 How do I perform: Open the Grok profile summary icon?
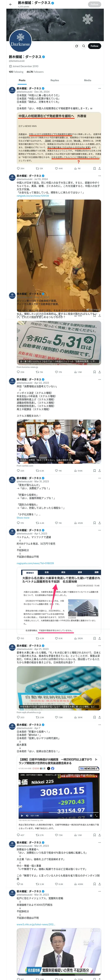[77, 46]
